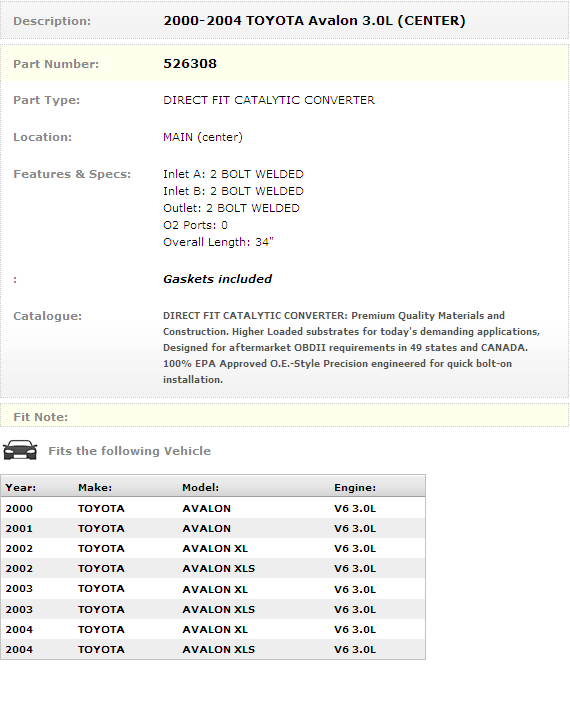Click the MAIN (center) location text

click(203, 137)
